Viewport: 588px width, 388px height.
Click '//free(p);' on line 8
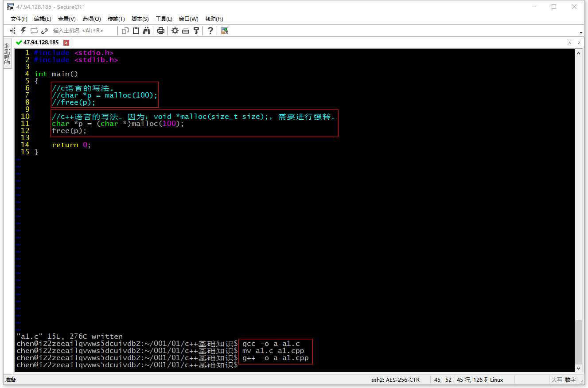74,102
